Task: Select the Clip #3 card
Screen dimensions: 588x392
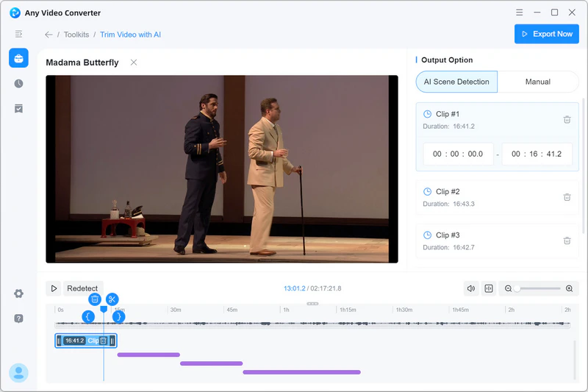Action: coord(498,240)
